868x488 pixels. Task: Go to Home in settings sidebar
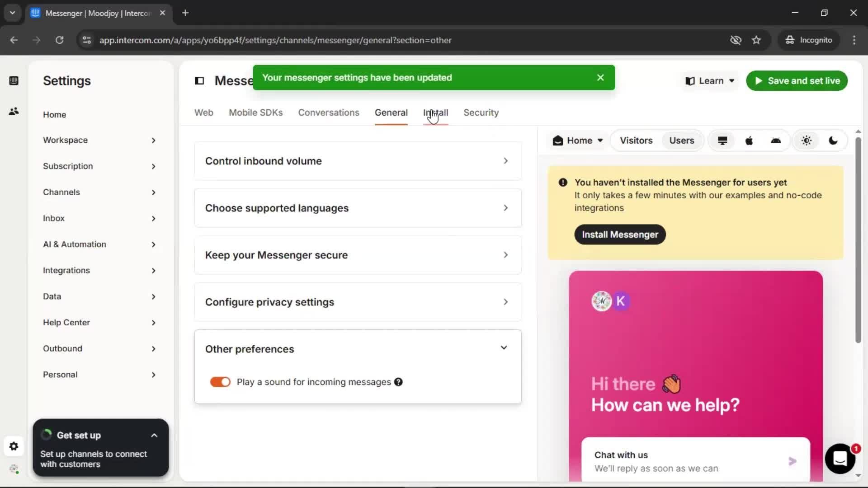[54, 115]
